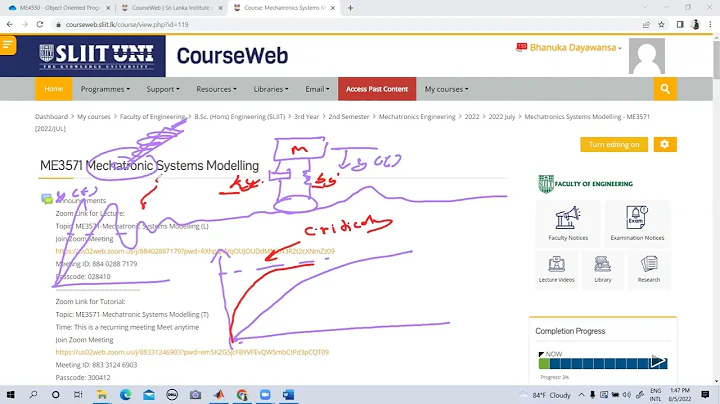
Task: Click the completion progress bar
Action: click(x=602, y=364)
